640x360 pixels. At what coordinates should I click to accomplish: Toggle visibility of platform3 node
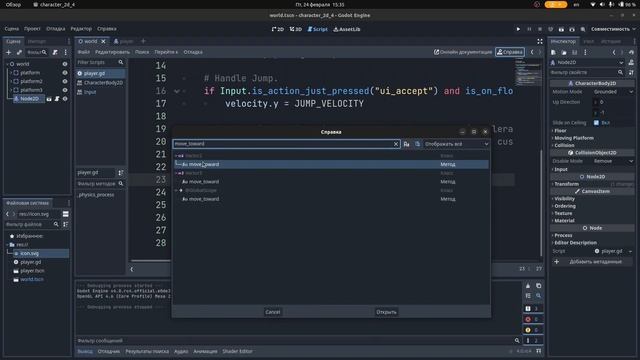point(65,90)
